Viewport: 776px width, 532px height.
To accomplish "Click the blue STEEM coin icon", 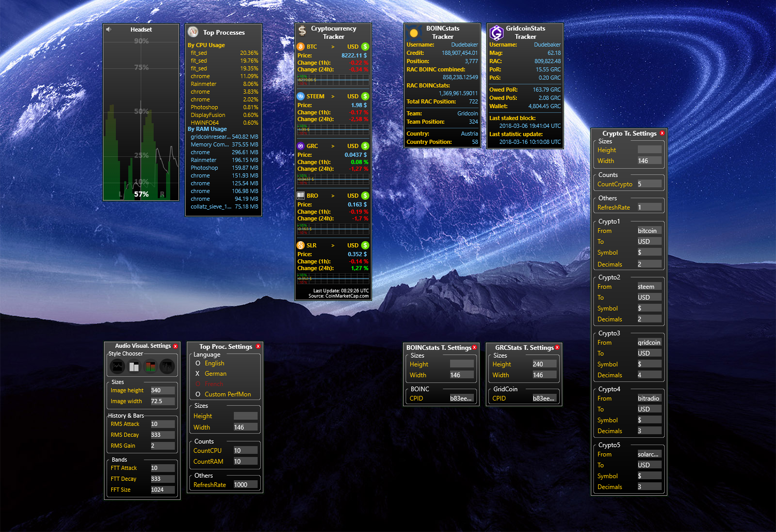I will [301, 96].
